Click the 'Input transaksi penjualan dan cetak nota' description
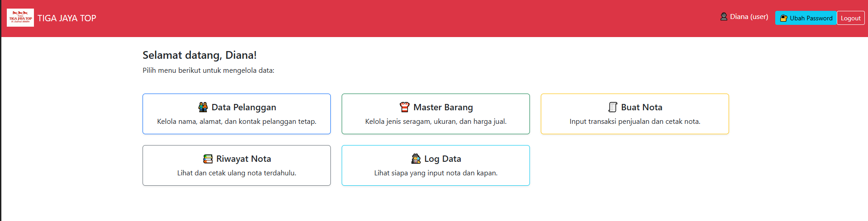This screenshot has height=221, width=868. (x=634, y=122)
